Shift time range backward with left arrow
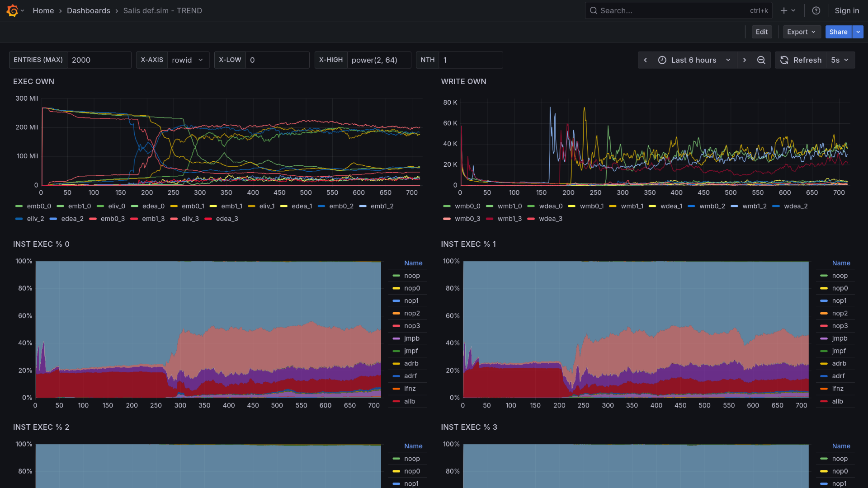This screenshot has width=868, height=488. (x=646, y=60)
